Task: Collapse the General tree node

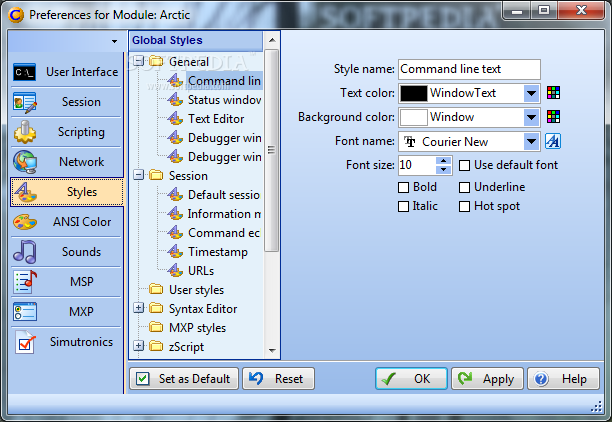Action: pyautogui.click(x=138, y=61)
